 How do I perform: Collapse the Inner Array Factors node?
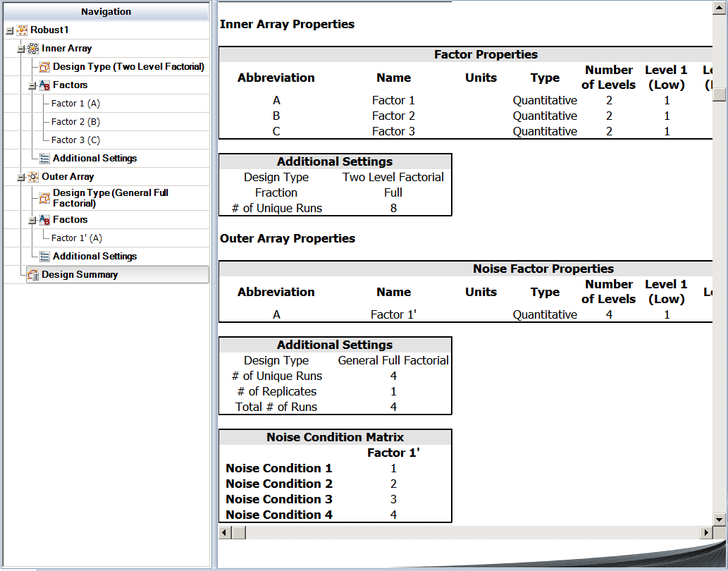point(32,86)
